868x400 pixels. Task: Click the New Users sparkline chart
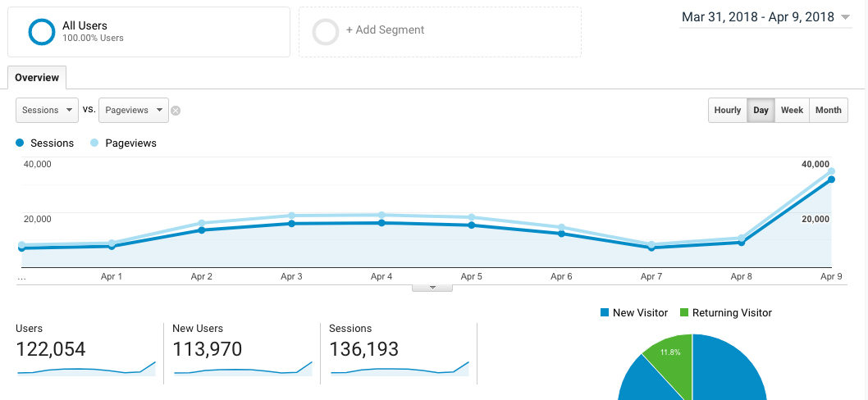pyautogui.click(x=243, y=369)
